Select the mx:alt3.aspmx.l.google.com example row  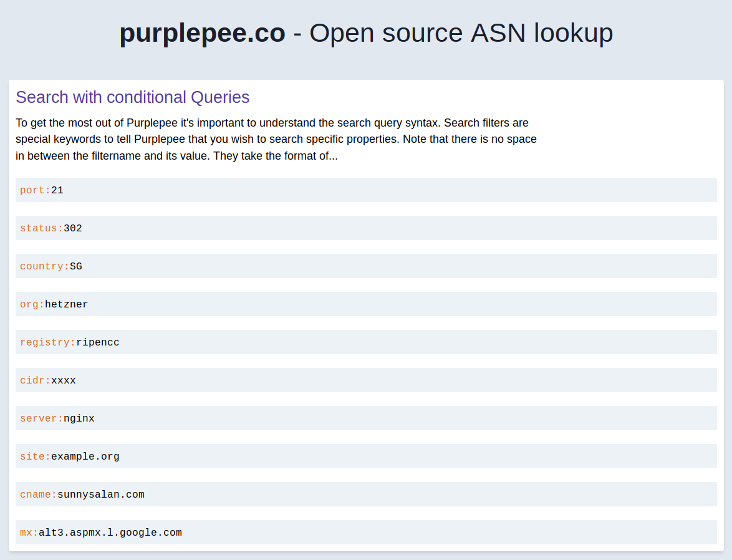click(x=366, y=533)
